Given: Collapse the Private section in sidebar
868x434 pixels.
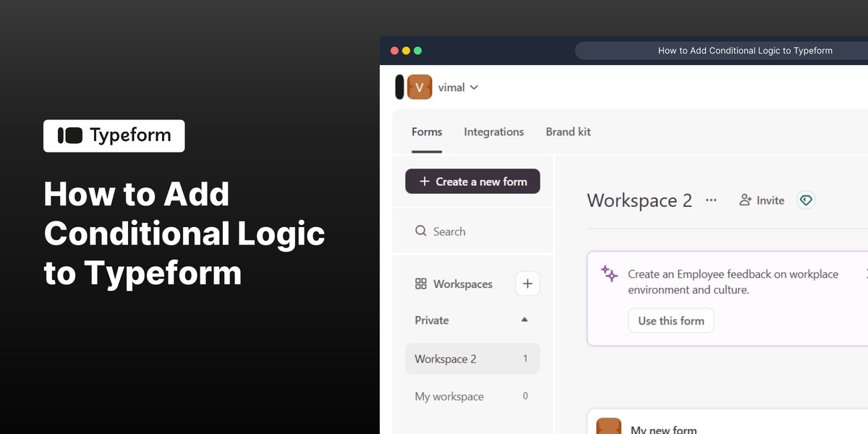Looking at the screenshot, I should point(524,320).
